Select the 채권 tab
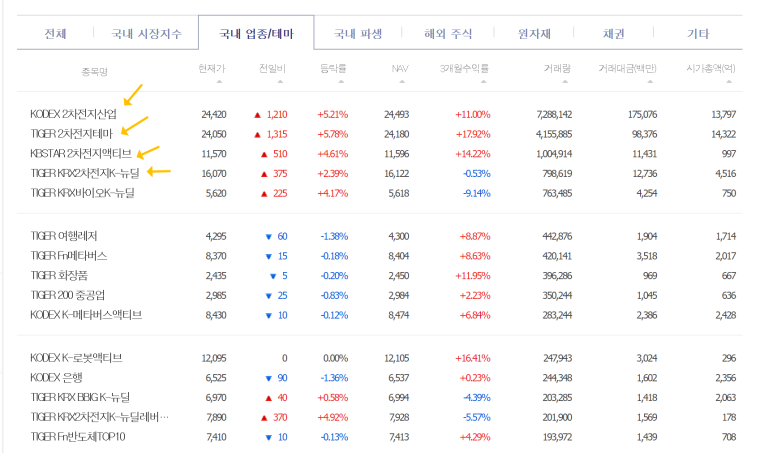 pyautogui.click(x=613, y=34)
